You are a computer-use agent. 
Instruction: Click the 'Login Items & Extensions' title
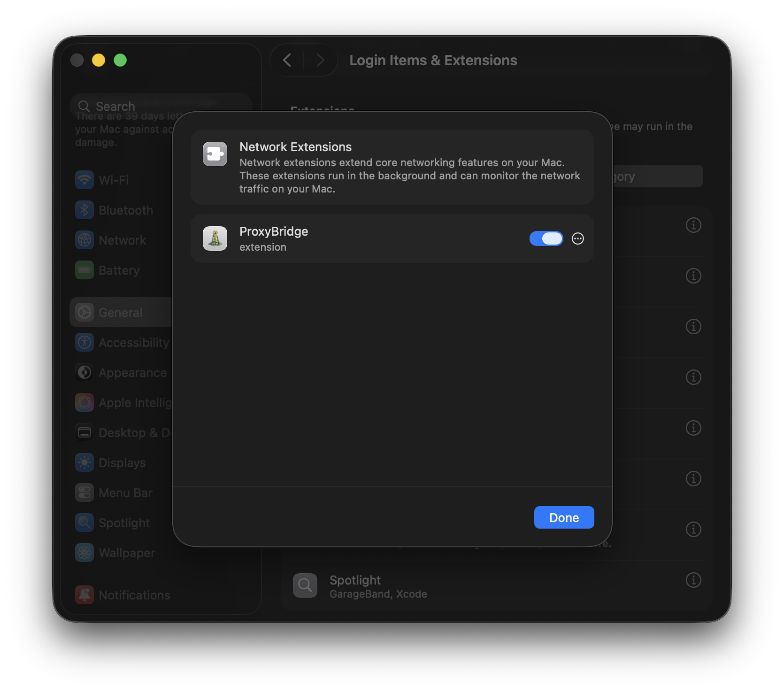click(x=433, y=60)
